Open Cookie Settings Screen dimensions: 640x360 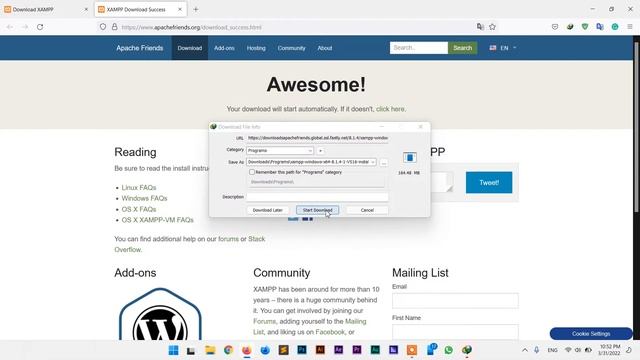pos(591,334)
